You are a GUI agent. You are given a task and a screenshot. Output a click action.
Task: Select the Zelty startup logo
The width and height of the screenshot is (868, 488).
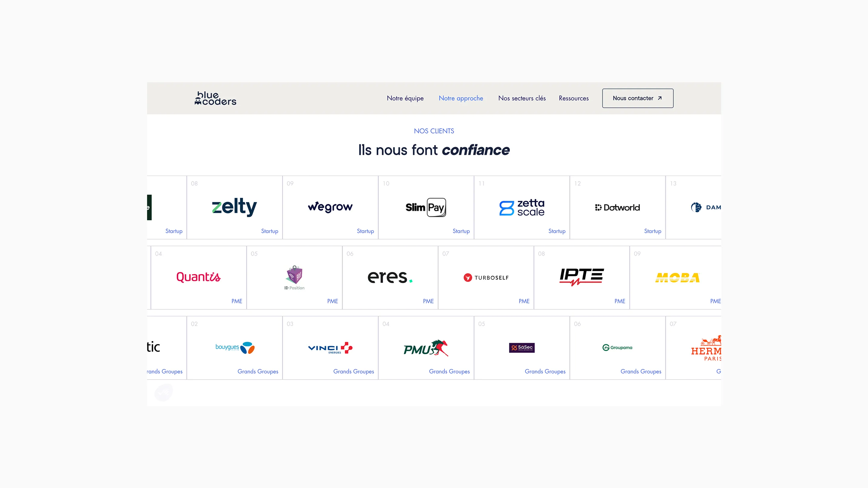[x=234, y=207]
